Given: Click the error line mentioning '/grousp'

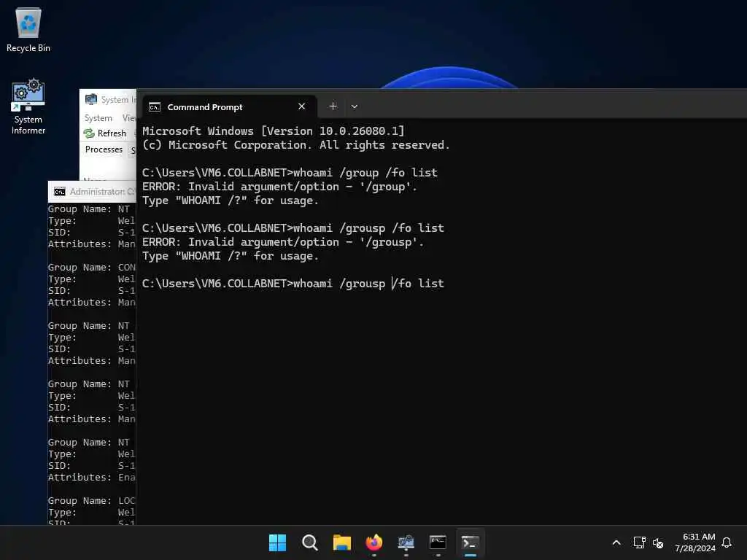Looking at the screenshot, I should tap(283, 242).
